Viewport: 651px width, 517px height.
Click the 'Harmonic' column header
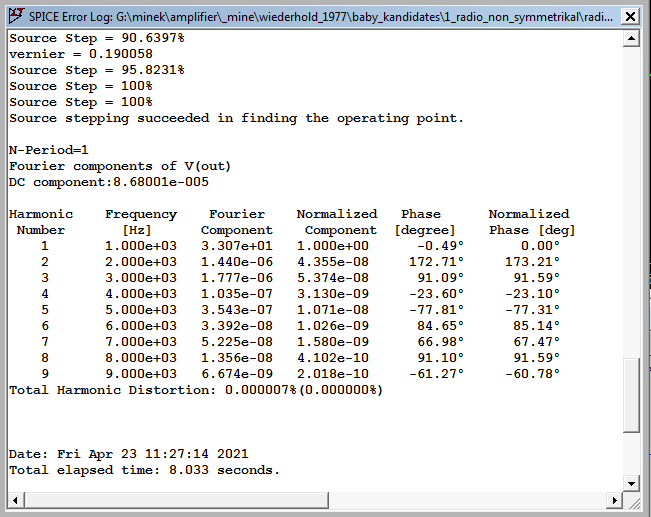coord(41,214)
